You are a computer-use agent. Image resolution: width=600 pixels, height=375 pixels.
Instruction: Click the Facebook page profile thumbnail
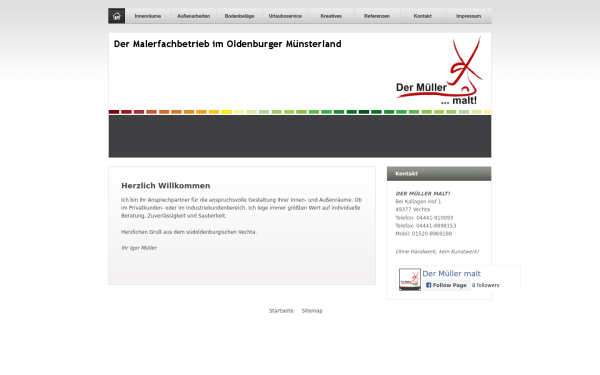[x=410, y=279]
